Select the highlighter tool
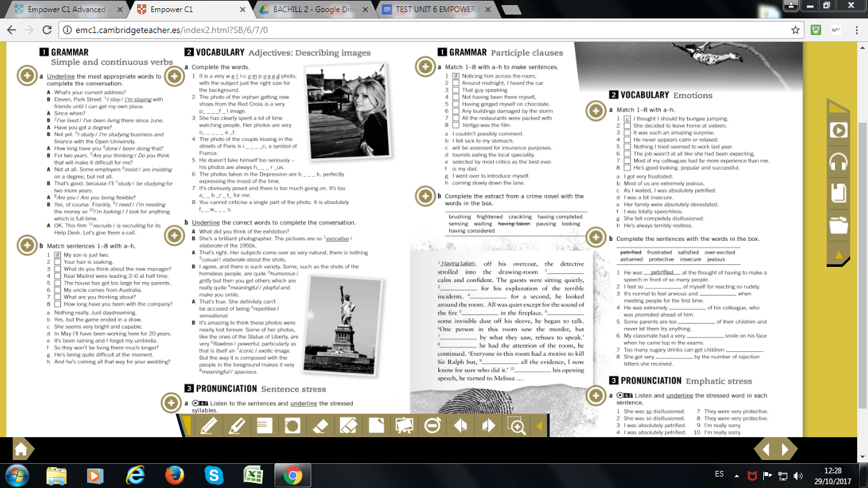 pos(236,426)
